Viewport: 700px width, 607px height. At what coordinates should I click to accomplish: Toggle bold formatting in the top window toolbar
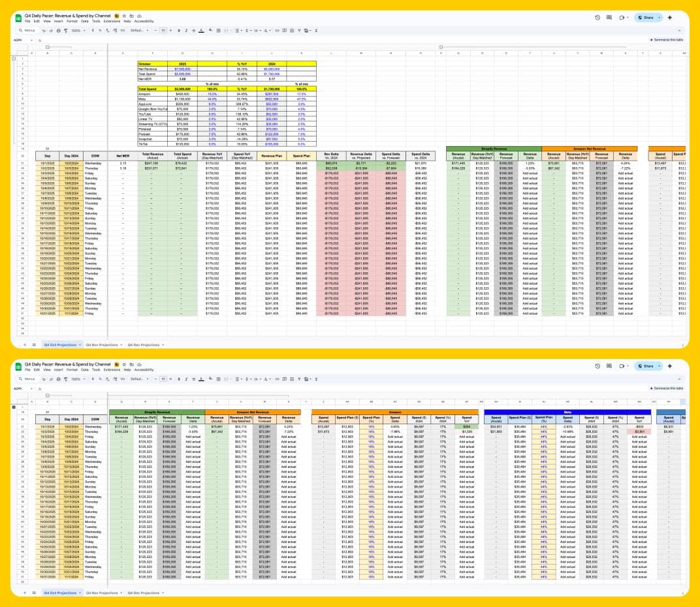pos(180,30)
